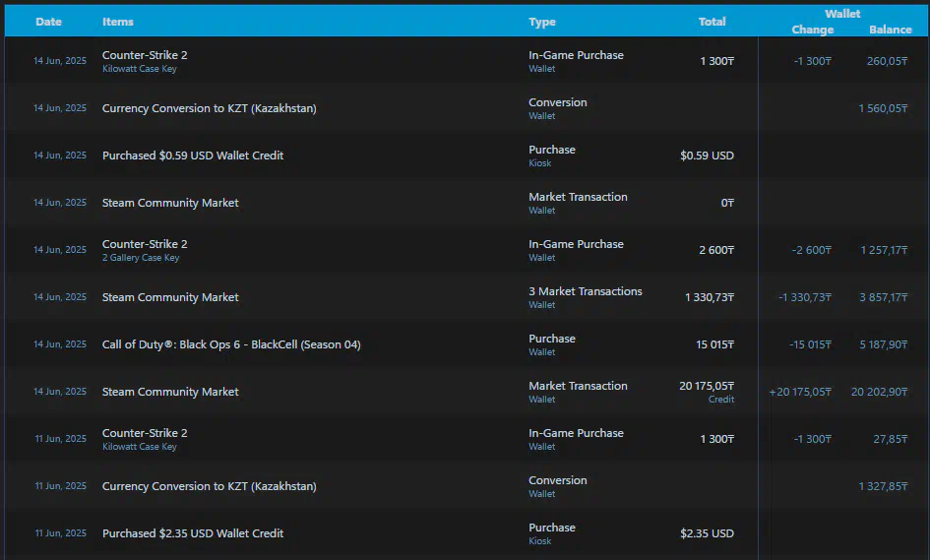Click the date of the Call of Duty purchase

coord(60,344)
